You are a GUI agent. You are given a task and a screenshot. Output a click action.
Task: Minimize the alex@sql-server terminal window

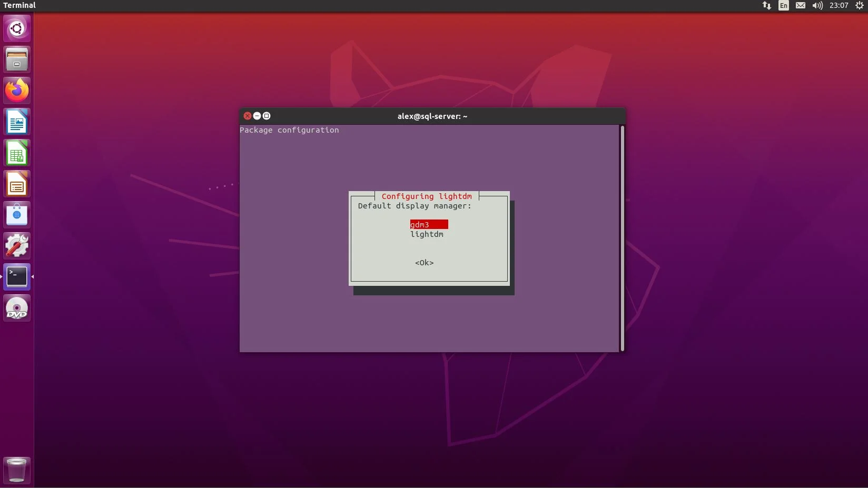point(257,116)
